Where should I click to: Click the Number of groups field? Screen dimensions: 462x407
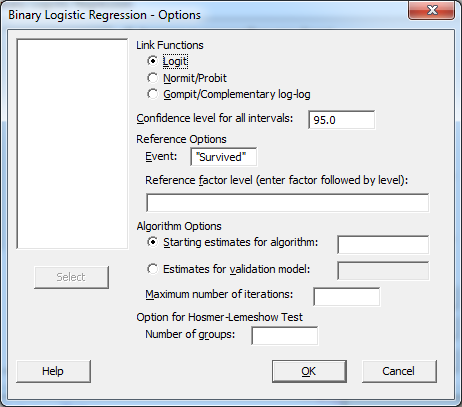coord(285,336)
